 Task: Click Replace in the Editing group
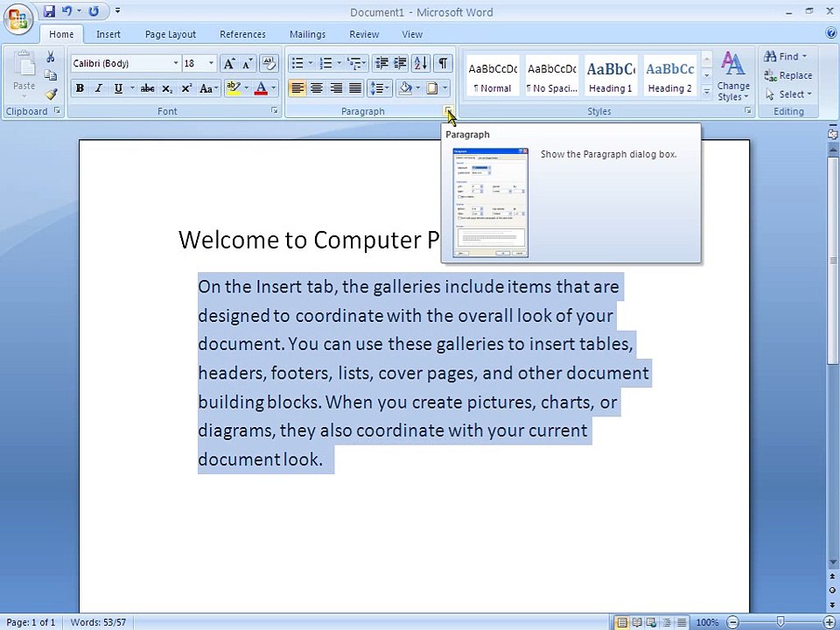pyautogui.click(x=788, y=75)
